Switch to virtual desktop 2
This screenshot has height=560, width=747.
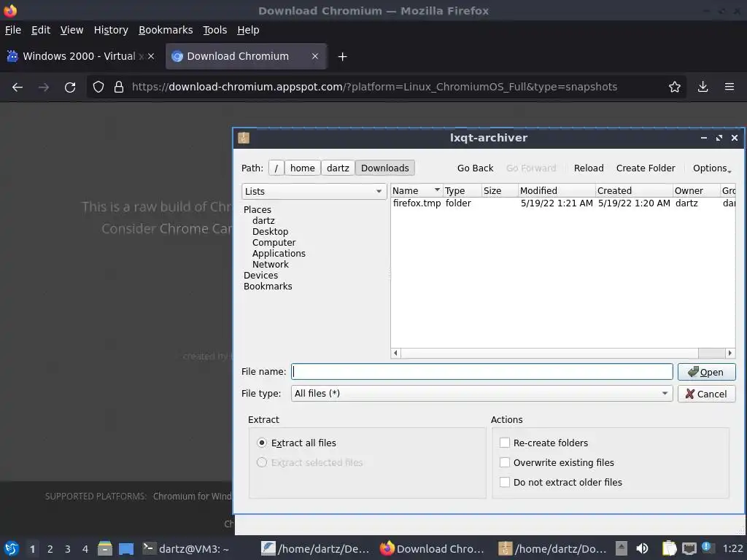50,549
